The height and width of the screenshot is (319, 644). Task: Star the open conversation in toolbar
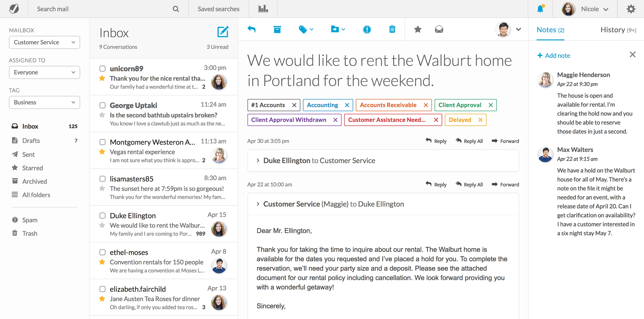[x=418, y=29]
